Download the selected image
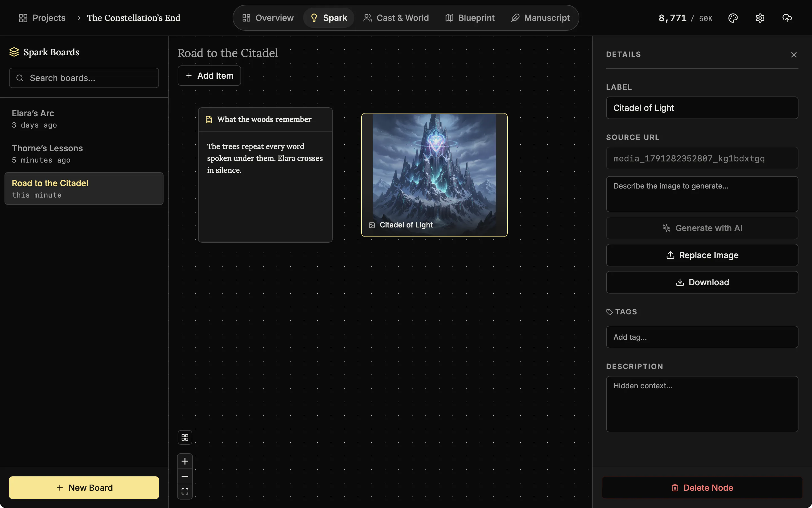This screenshot has height=508, width=812. click(x=702, y=282)
